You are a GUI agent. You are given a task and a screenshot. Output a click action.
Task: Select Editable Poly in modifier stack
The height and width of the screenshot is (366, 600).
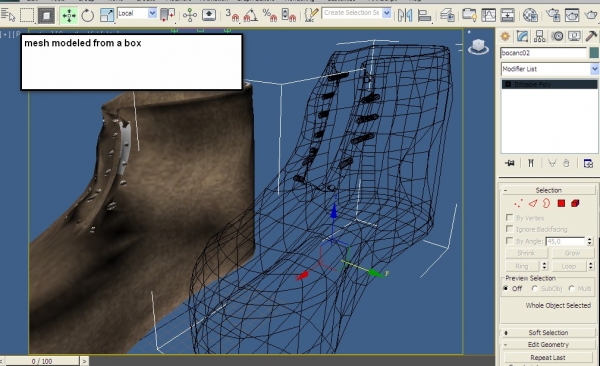point(549,84)
